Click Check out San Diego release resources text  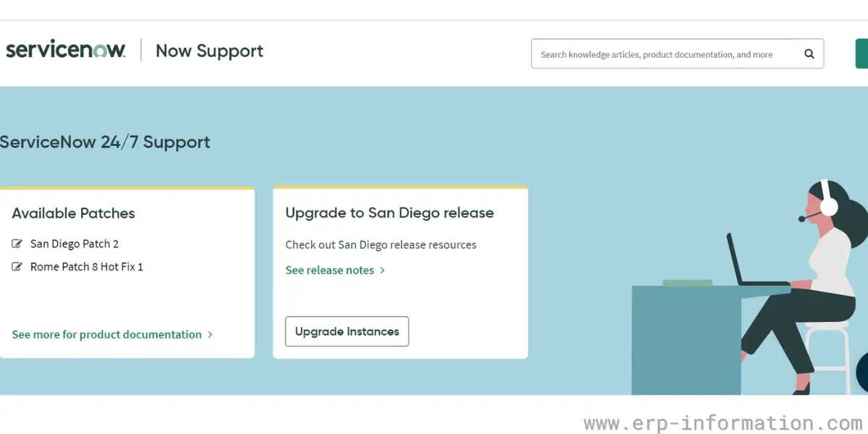381,244
